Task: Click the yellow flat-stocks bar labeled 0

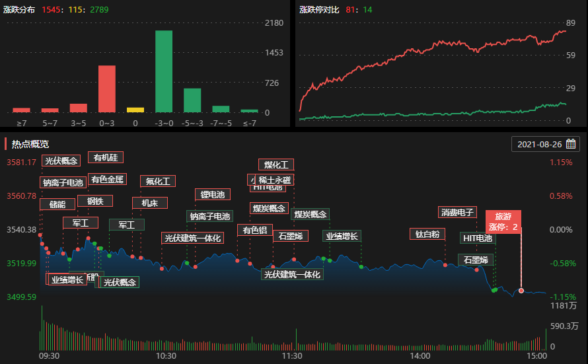Action: pyautogui.click(x=135, y=110)
